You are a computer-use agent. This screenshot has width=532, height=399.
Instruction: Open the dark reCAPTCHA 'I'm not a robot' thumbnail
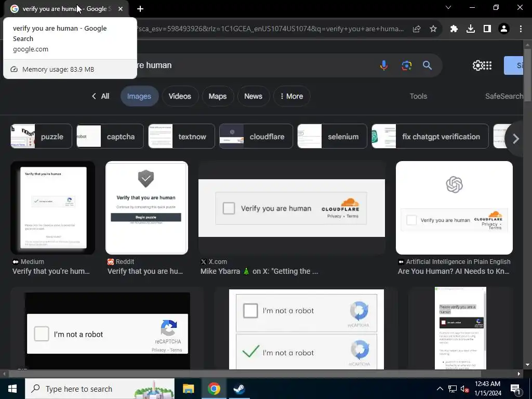107,329
